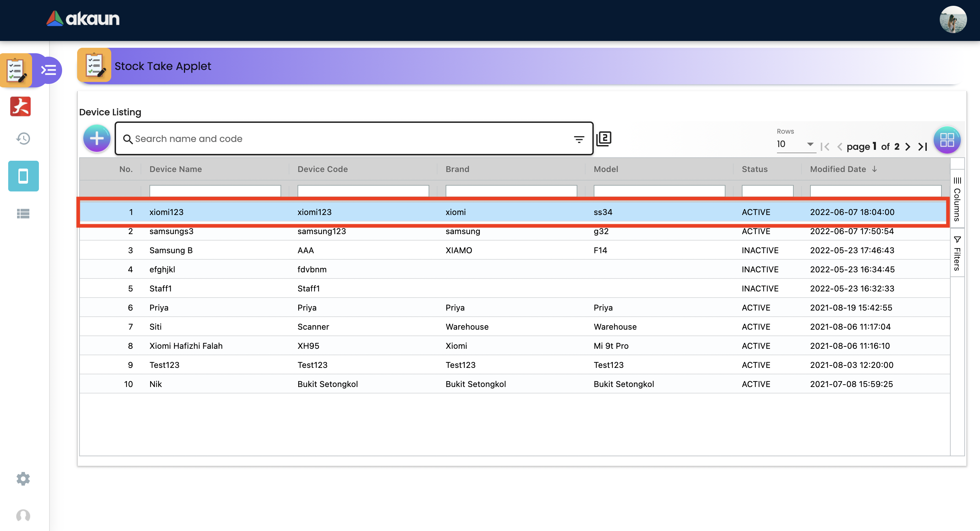Go to next page arrow
This screenshot has width=980, height=531.
908,147
